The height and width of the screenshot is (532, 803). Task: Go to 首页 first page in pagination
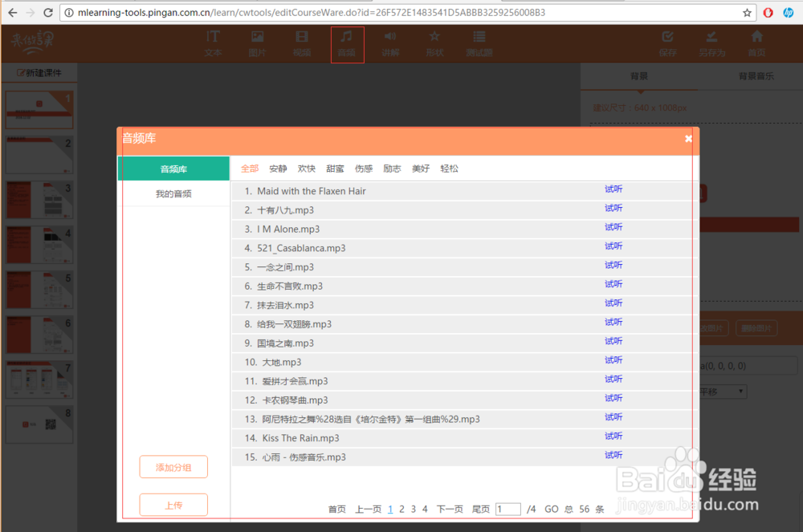[337, 509]
